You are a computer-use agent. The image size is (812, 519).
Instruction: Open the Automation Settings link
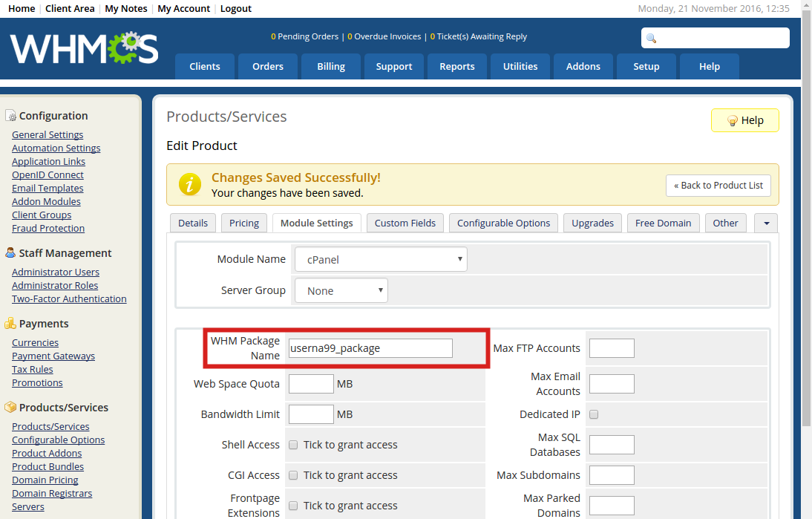point(56,148)
